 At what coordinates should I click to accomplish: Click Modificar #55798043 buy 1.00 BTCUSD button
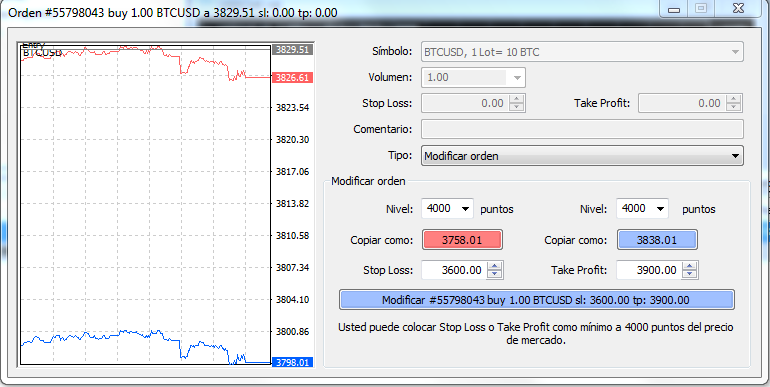click(536, 300)
